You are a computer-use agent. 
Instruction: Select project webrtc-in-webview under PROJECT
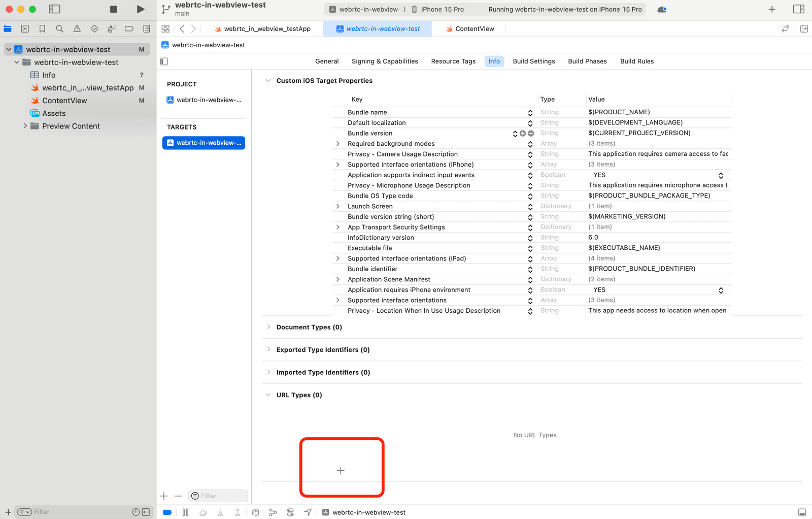click(204, 100)
